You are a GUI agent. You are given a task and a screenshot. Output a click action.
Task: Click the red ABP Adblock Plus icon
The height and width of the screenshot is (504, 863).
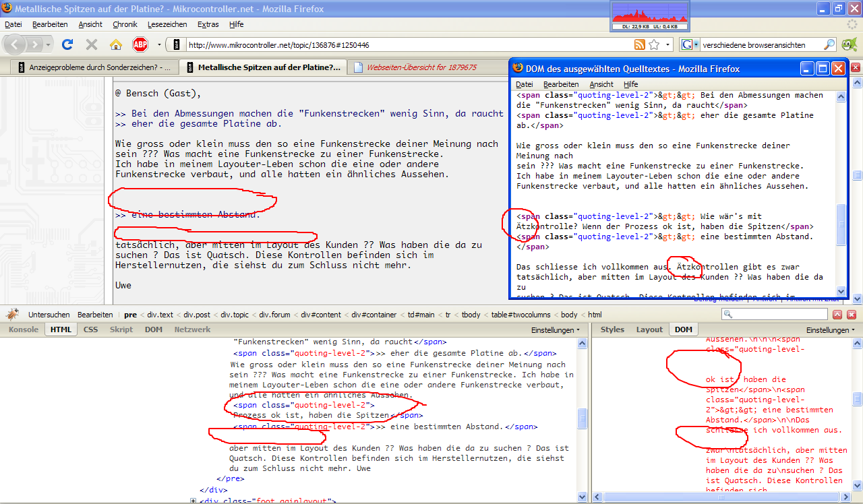pos(140,44)
